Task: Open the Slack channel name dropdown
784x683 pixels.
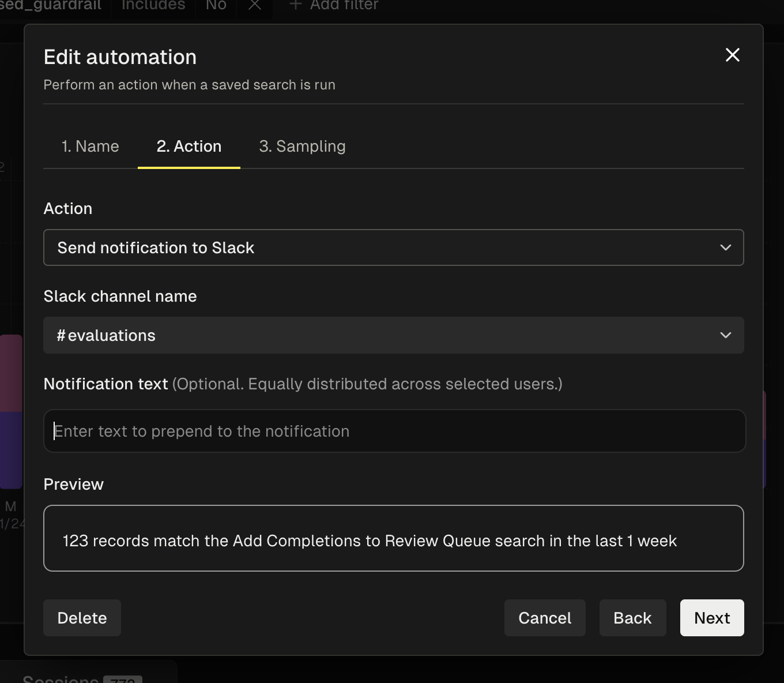Action: click(x=394, y=335)
